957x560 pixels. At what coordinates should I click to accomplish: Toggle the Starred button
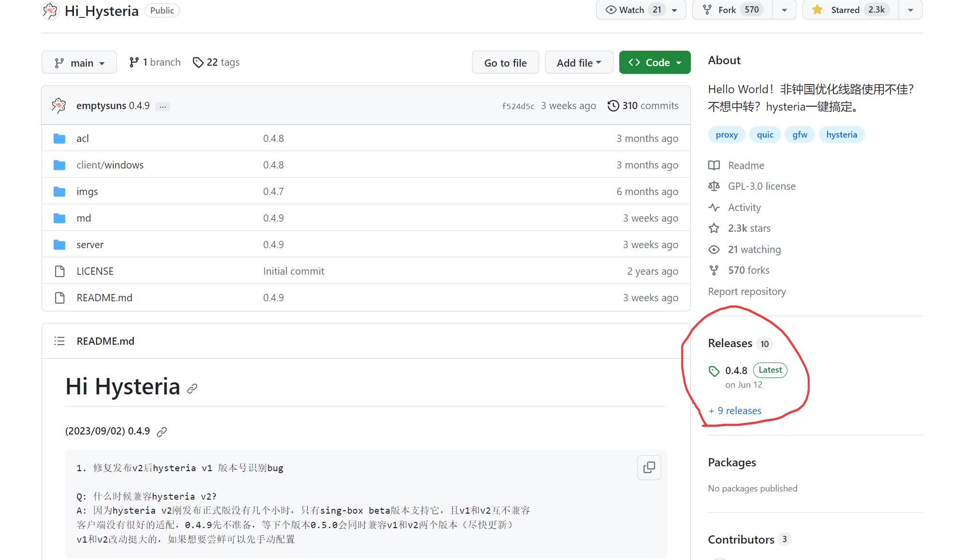(850, 10)
